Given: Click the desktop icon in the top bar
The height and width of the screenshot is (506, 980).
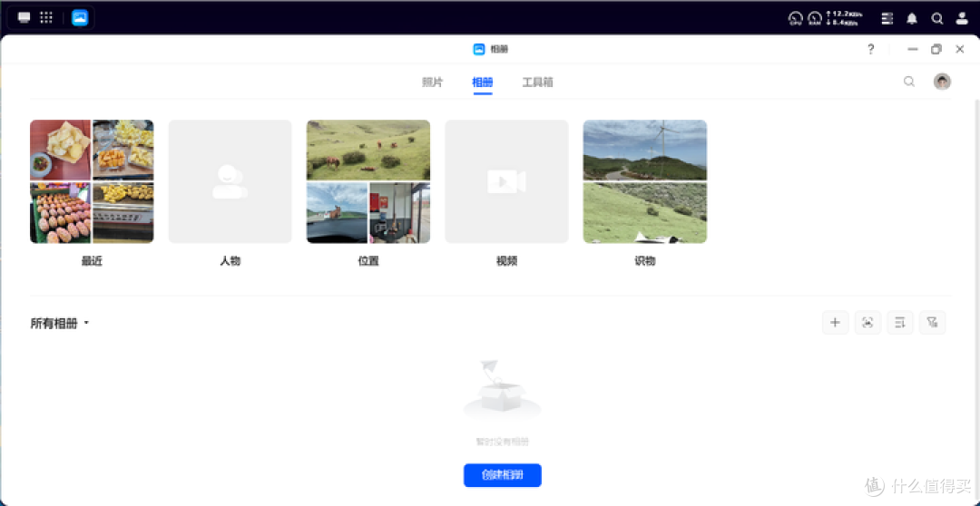Looking at the screenshot, I should [24, 17].
